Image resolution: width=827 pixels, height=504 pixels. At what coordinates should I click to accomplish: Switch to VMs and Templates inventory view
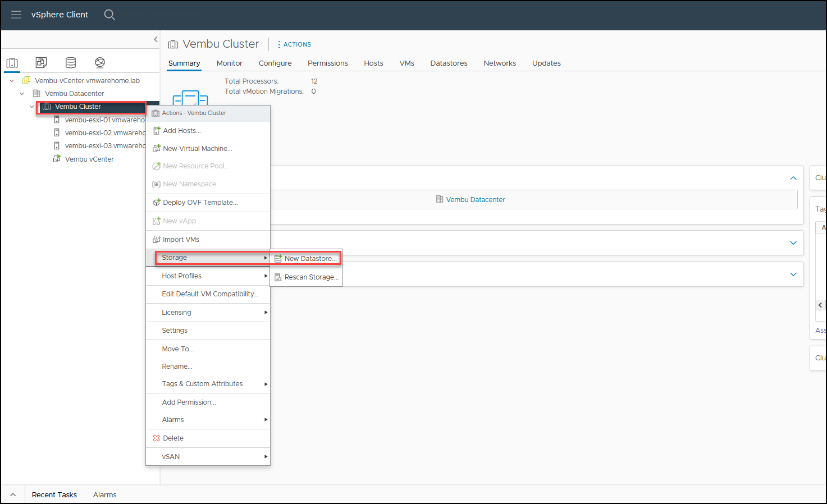click(x=42, y=62)
